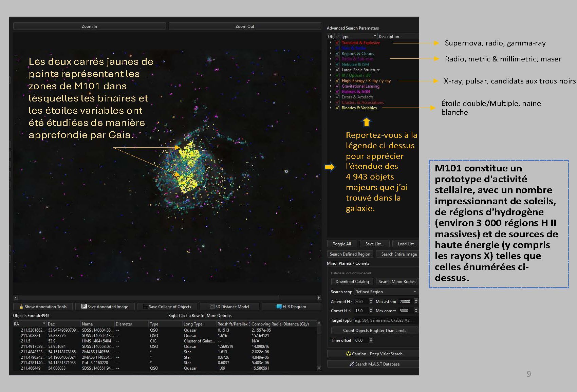The width and height of the screenshot is (577, 392).
Task: Open the H-R Diagram icon
Action: coord(279,306)
